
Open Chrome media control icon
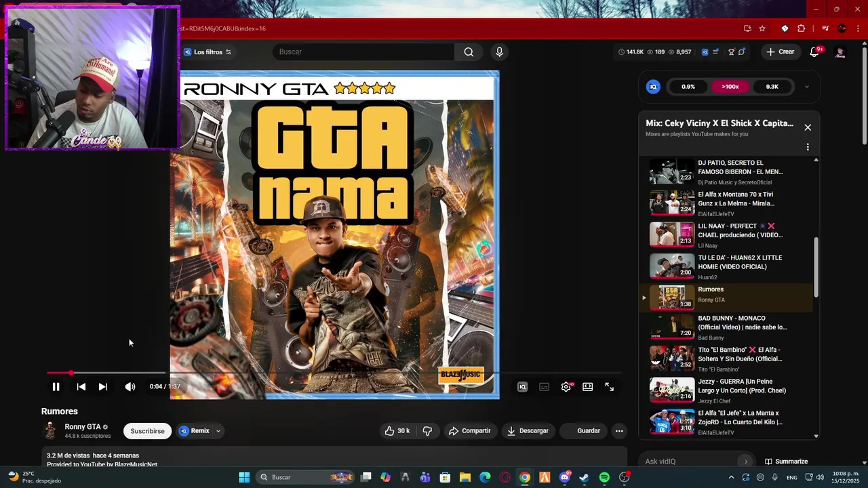pyautogui.click(x=825, y=28)
